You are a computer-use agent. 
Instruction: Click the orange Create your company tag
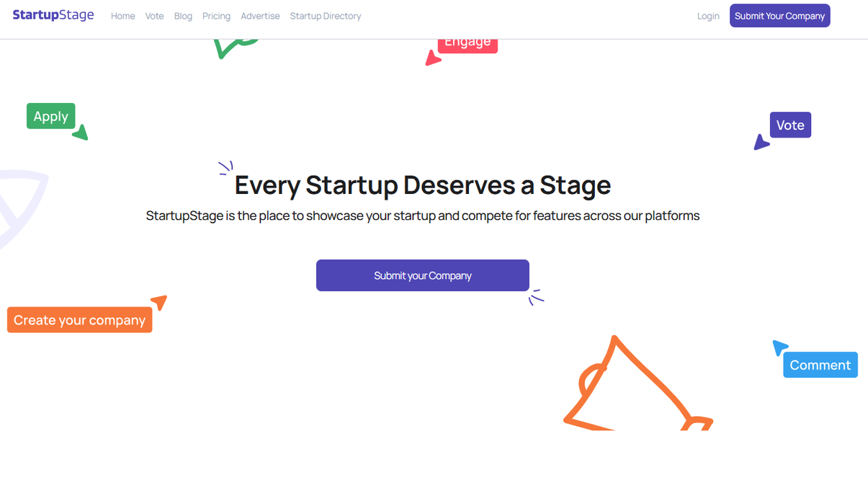coord(79,320)
